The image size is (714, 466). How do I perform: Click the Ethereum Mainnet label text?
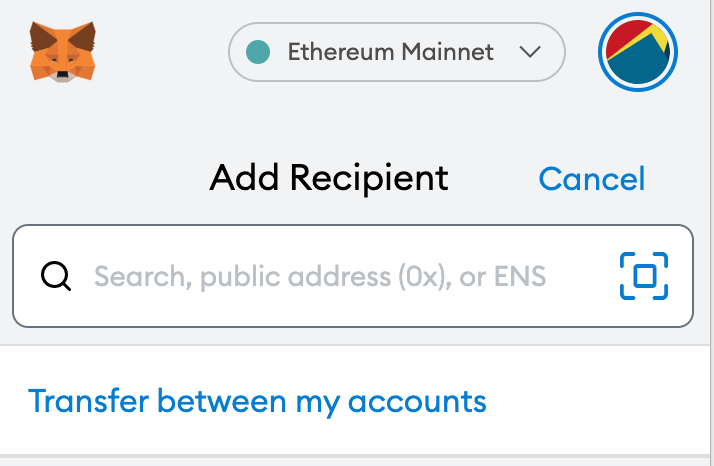pos(390,52)
